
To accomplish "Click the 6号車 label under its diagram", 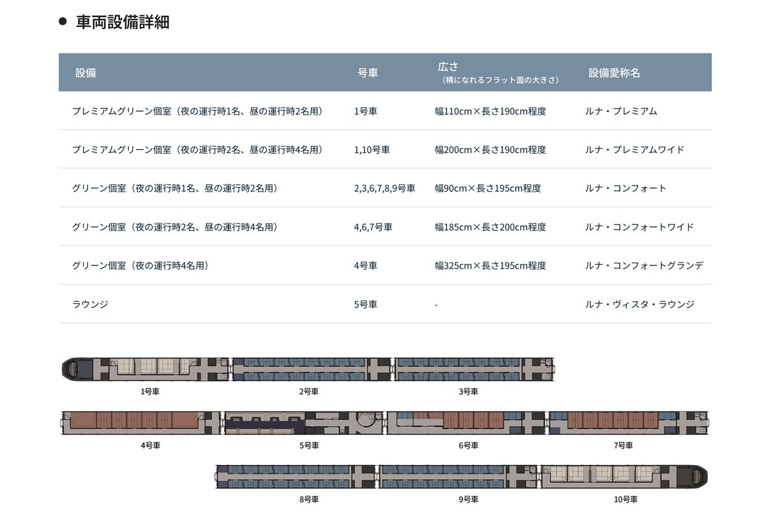I will pyautogui.click(x=469, y=445).
